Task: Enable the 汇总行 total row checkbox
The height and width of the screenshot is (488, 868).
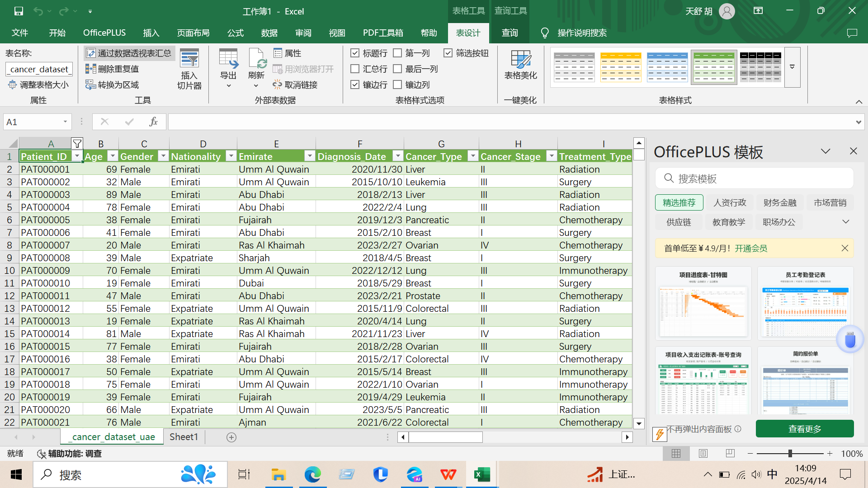Action: point(355,69)
